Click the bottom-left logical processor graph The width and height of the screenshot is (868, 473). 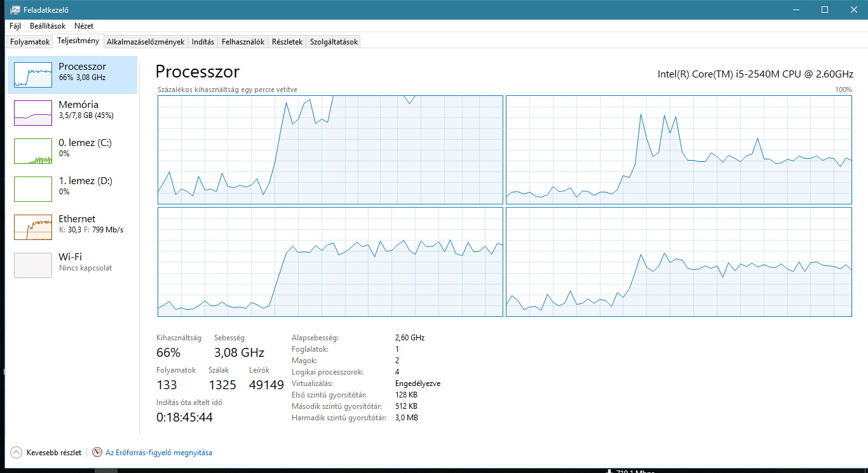coord(330,262)
